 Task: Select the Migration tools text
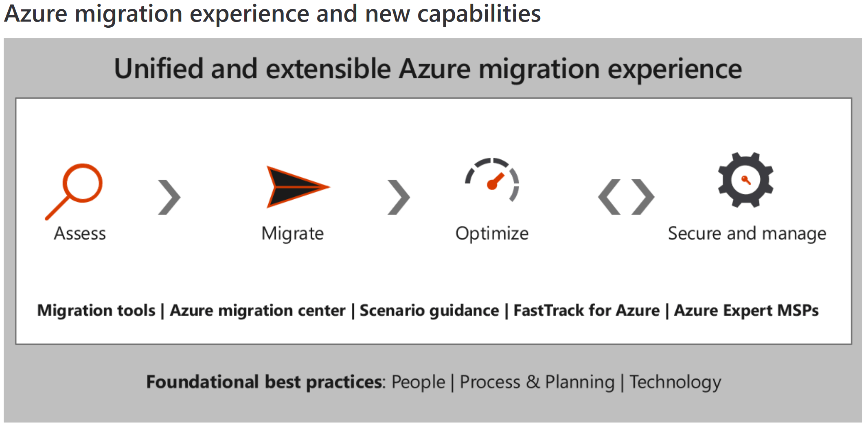[96, 310]
